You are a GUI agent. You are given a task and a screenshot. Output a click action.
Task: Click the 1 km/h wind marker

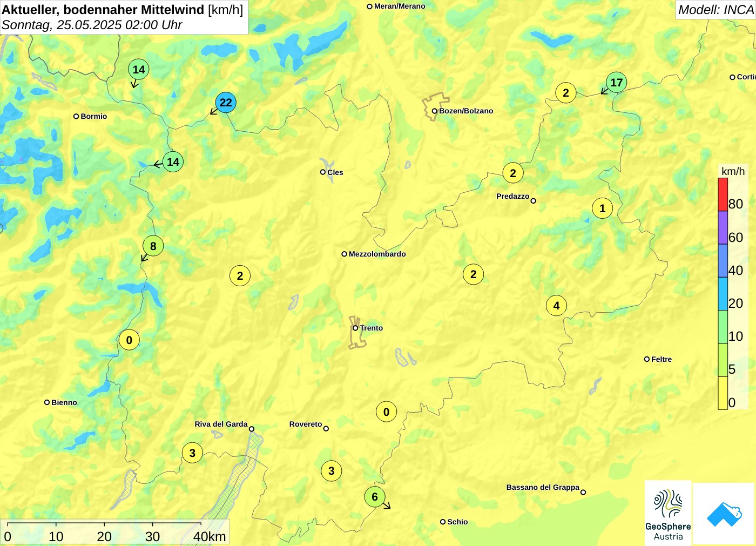point(603,208)
